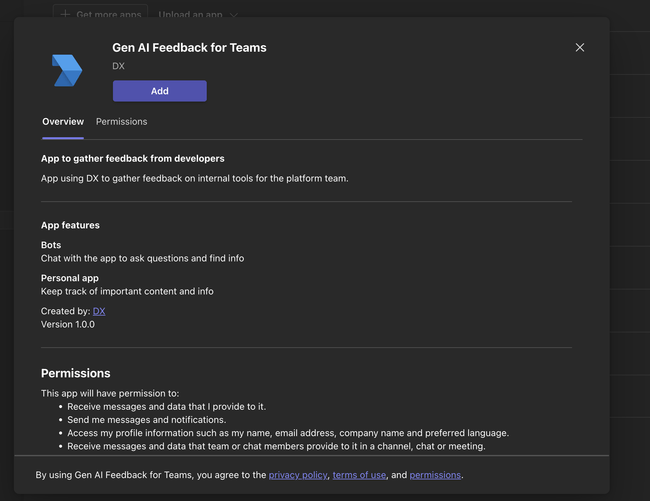Screen dimensions: 650x501
Task: Click the Permissions section heading
Action: pos(76,373)
